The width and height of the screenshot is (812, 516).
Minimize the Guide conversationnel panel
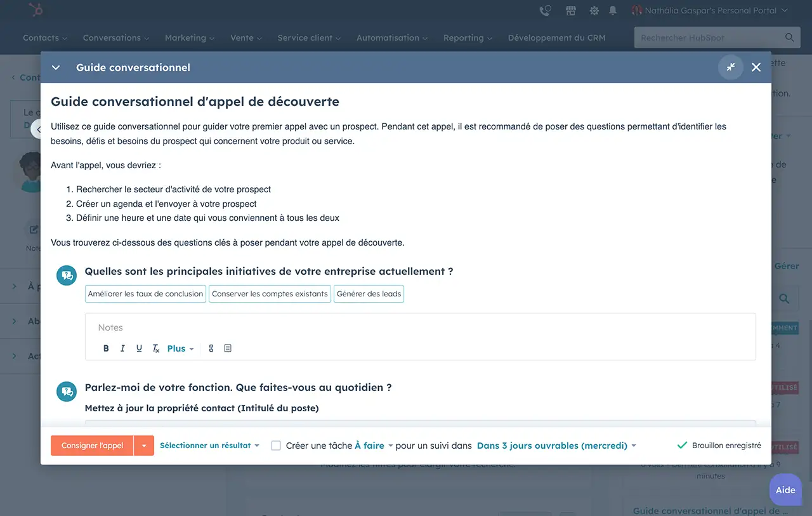point(731,67)
